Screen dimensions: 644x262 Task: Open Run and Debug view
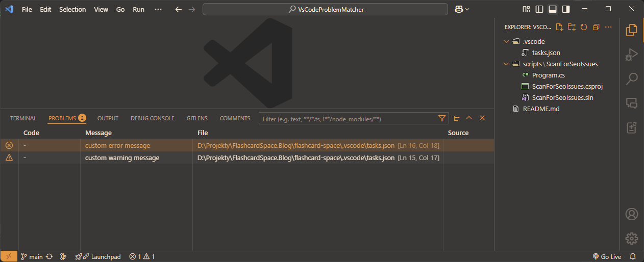point(632,54)
